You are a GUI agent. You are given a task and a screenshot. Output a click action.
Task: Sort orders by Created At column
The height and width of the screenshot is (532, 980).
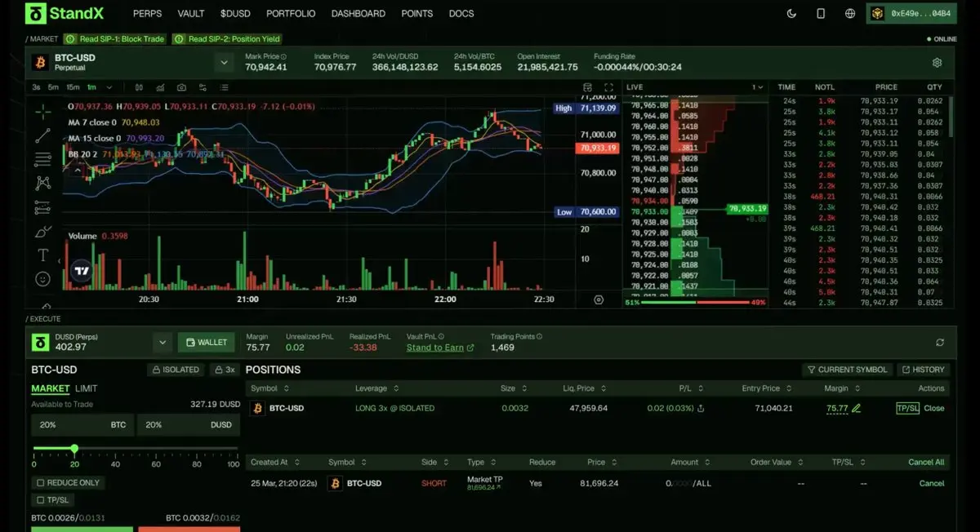pos(274,462)
